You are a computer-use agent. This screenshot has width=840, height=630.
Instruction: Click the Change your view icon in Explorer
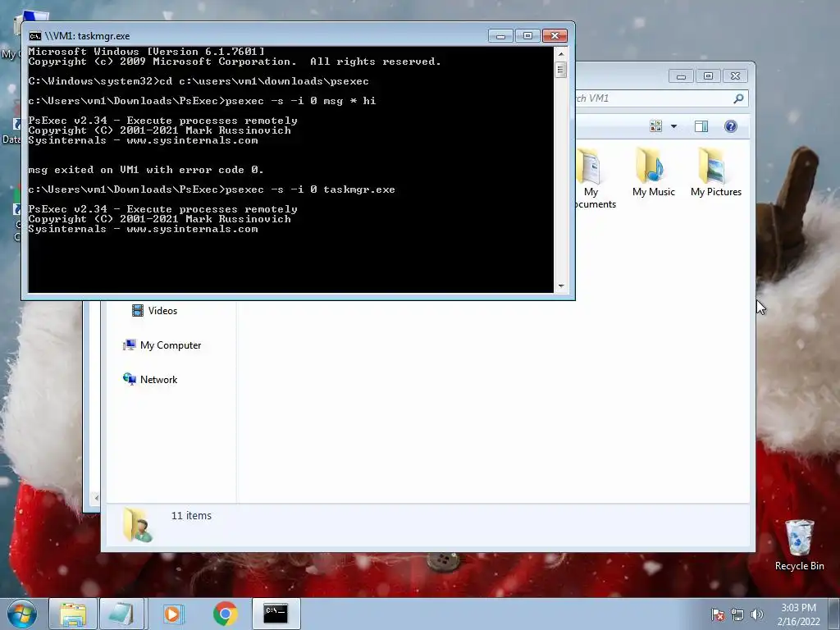click(655, 126)
